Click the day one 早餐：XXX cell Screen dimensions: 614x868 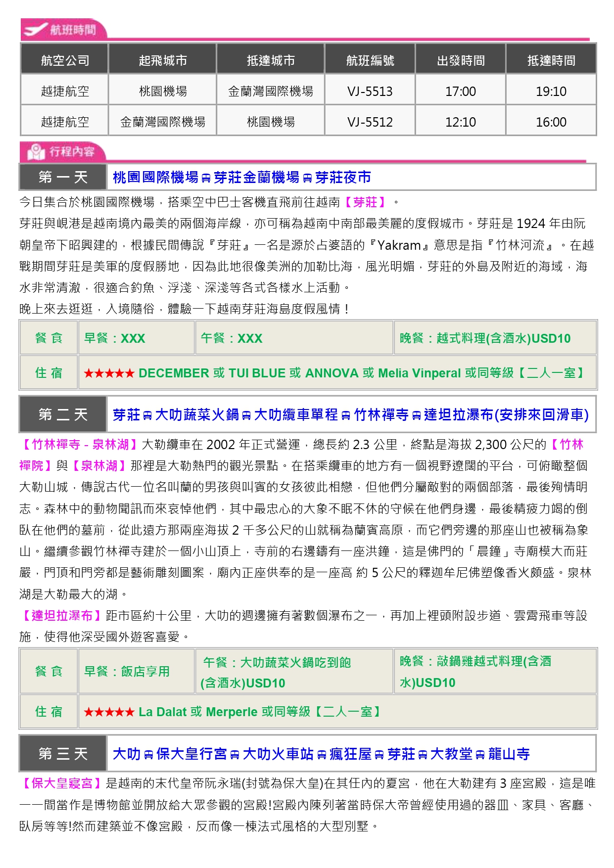[136, 338]
